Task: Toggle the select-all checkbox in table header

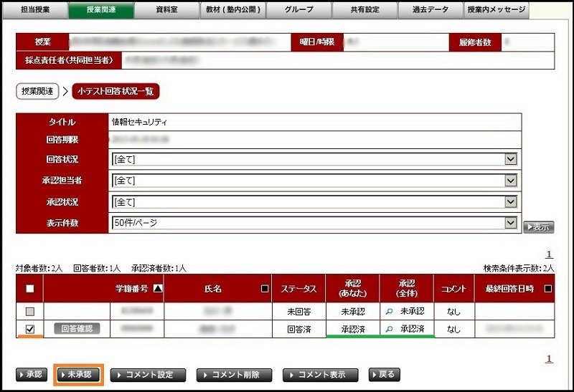Action: [29, 288]
